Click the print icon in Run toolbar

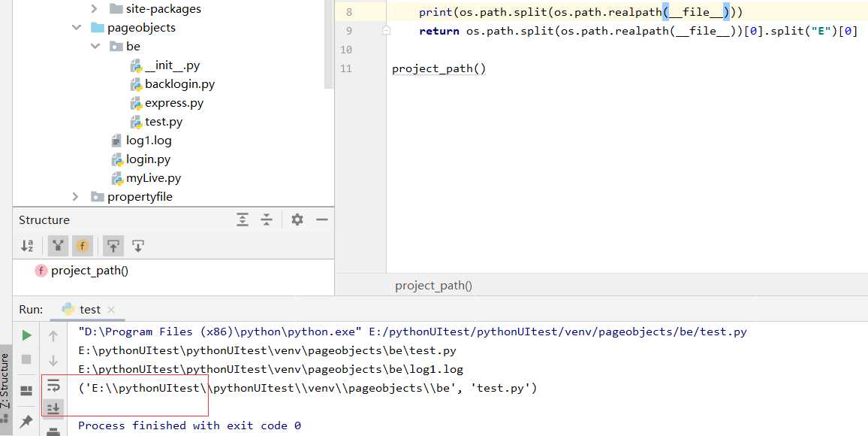(53, 432)
